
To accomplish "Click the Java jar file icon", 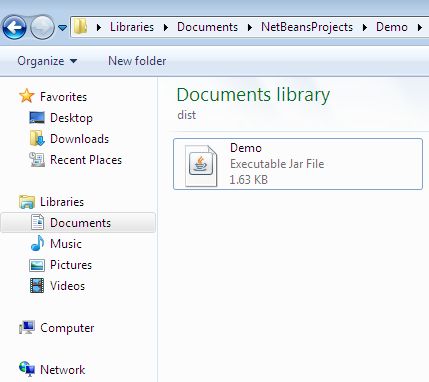I will pyautogui.click(x=201, y=166).
